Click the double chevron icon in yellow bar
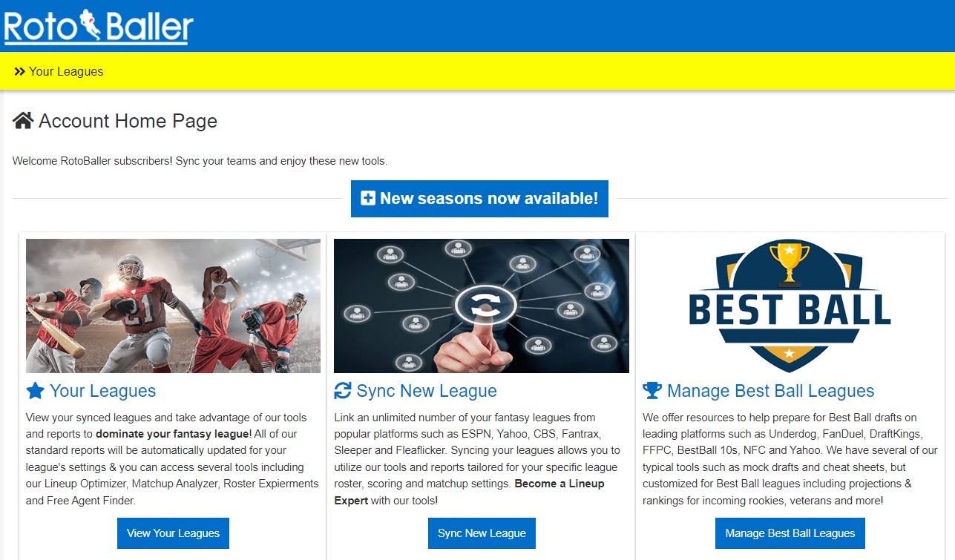 [x=20, y=72]
